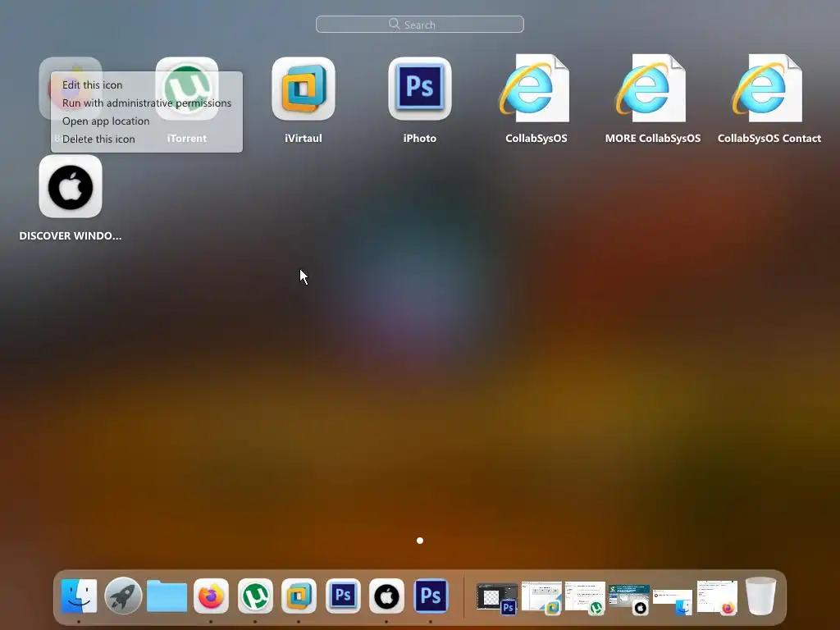Screen dimensions: 840x630
Task: Restore the minimized uTorrent window thumbnail
Action: pyautogui.click(x=585, y=597)
